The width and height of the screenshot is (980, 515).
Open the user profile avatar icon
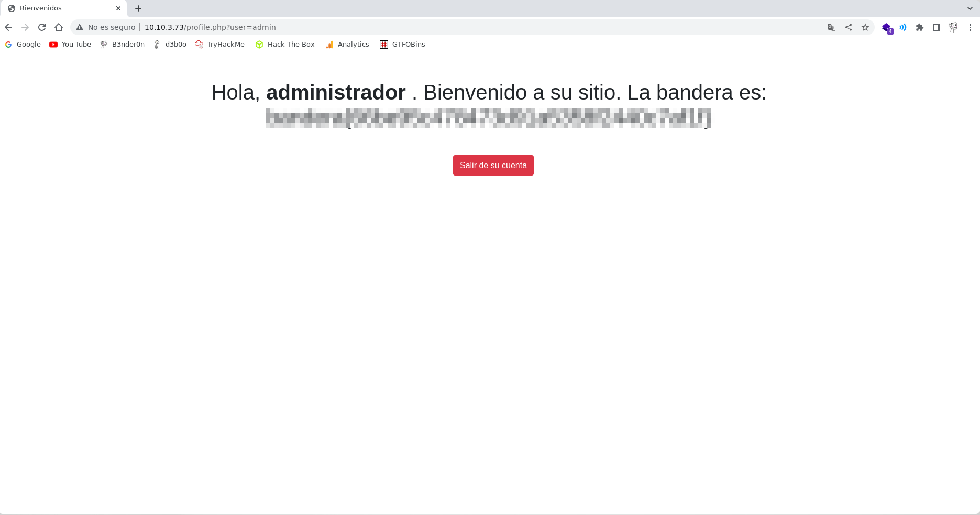pyautogui.click(x=953, y=27)
